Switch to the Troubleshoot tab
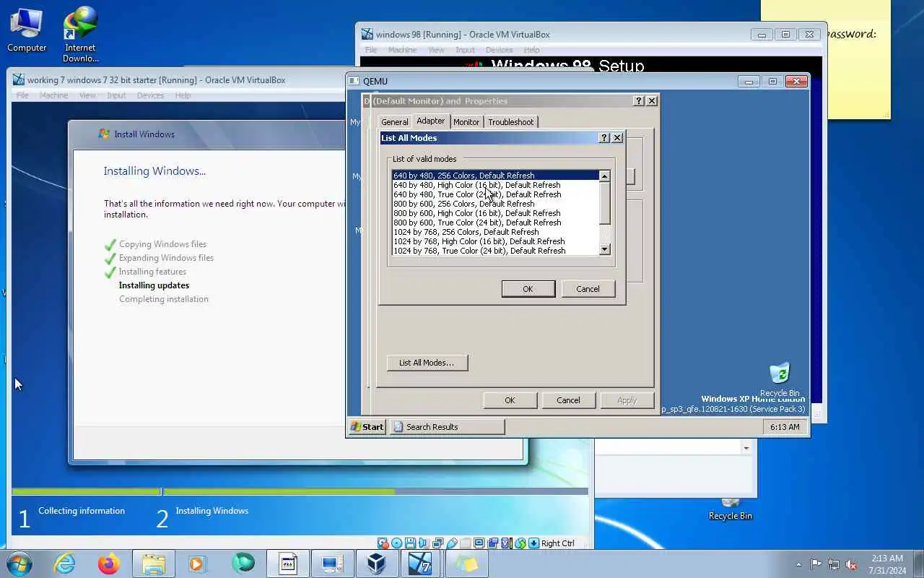 pos(511,122)
